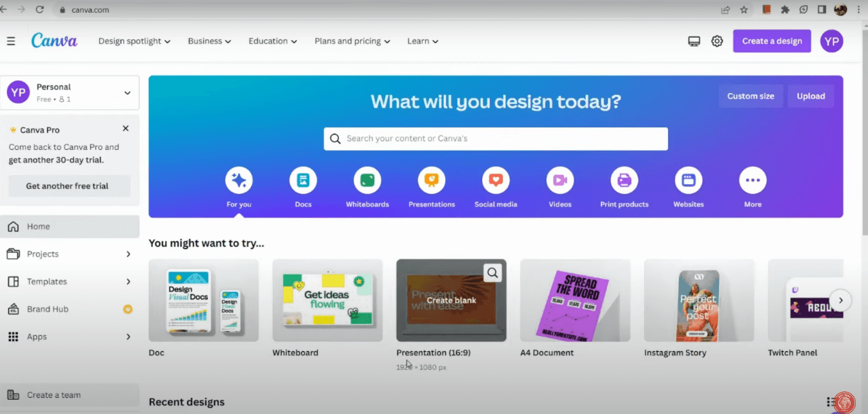The image size is (868, 414).
Task: Go to Brand Hub in sidebar
Action: point(48,309)
